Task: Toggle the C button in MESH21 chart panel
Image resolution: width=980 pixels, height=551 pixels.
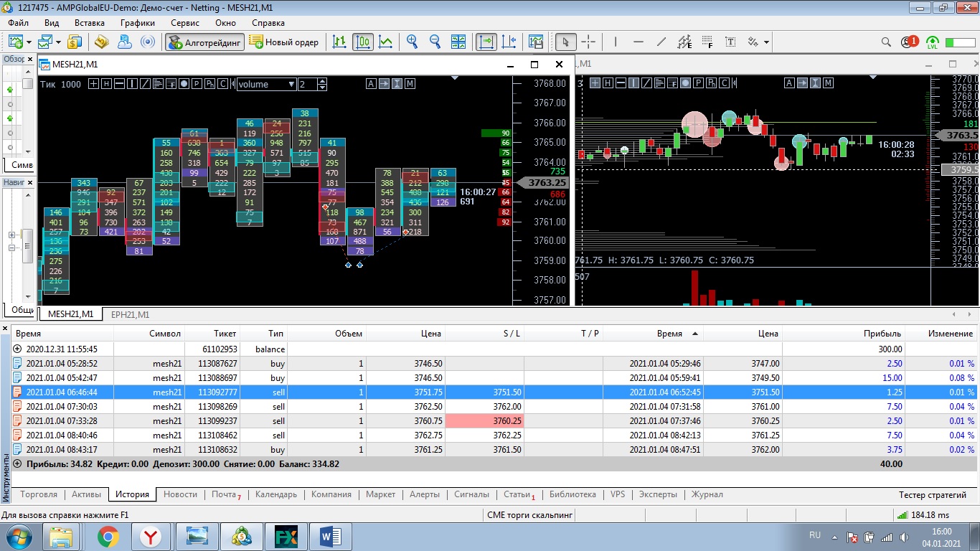Action: [223, 84]
